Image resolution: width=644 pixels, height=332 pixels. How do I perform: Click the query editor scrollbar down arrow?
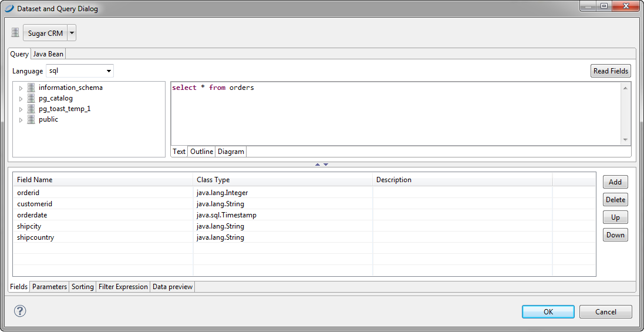(625, 140)
